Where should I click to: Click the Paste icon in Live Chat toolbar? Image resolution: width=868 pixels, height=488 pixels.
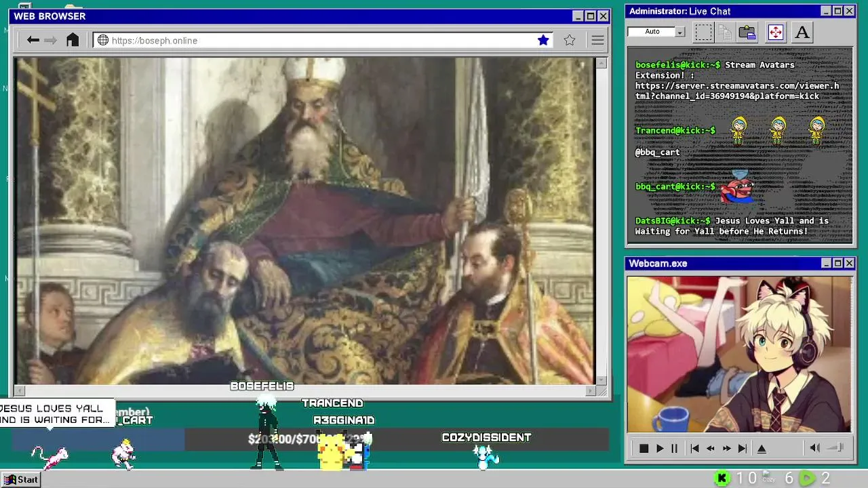pos(747,32)
